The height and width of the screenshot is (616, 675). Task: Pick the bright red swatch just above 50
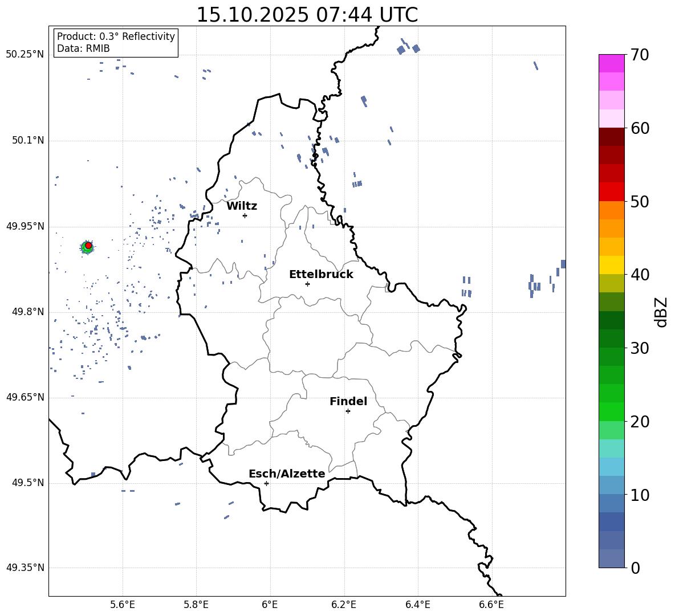pyautogui.click(x=611, y=192)
